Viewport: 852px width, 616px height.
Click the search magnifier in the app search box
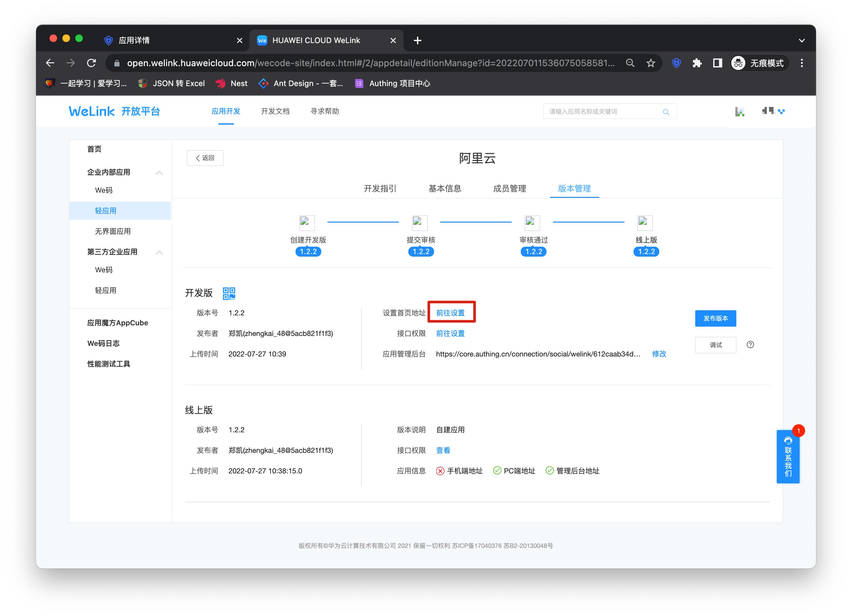[666, 112]
